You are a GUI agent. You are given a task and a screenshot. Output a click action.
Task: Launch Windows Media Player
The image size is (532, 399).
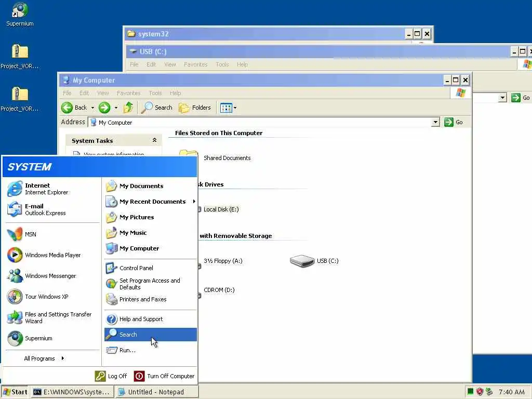(x=52, y=255)
